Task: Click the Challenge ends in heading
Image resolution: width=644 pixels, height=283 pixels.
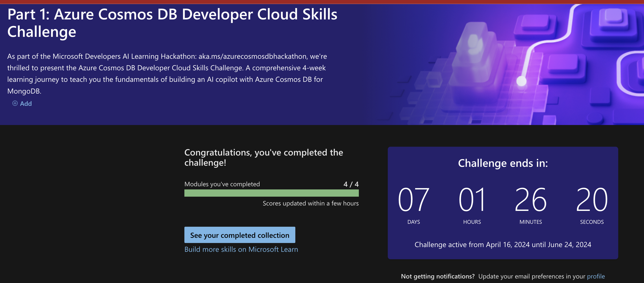Action: 503,163
